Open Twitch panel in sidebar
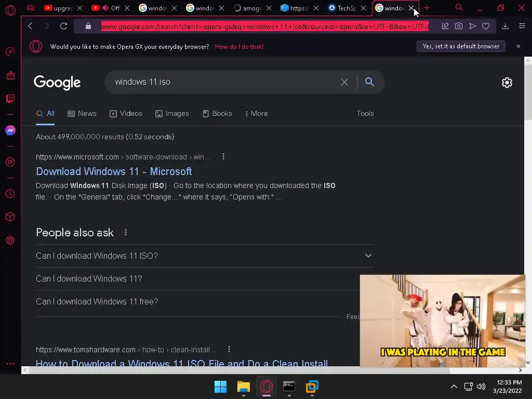The height and width of the screenshot is (399, 532). tap(10, 99)
